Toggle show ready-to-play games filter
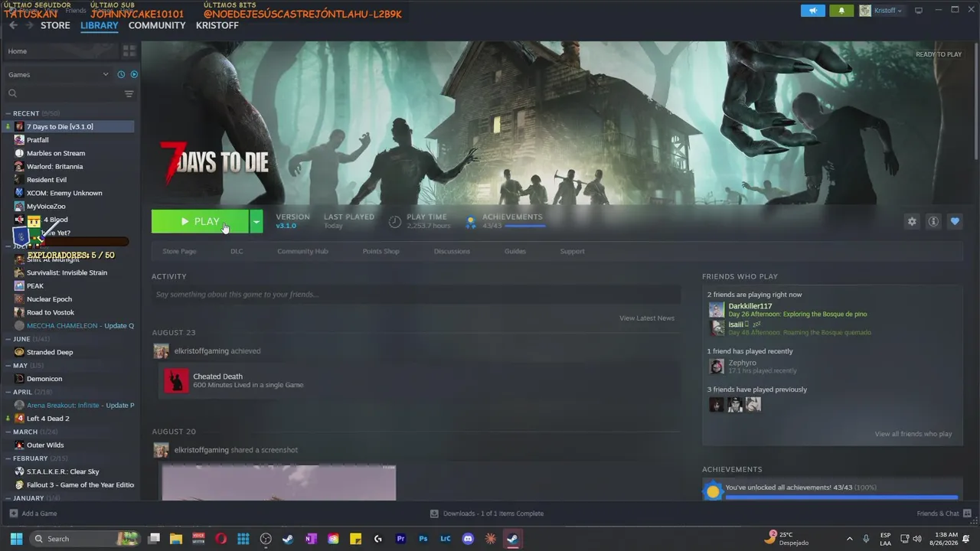This screenshot has width=980, height=551. coord(134,74)
